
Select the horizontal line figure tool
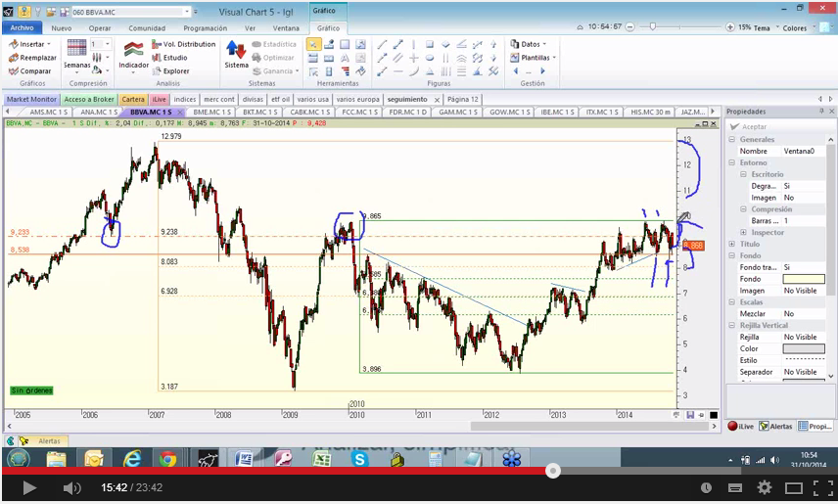tap(397, 71)
